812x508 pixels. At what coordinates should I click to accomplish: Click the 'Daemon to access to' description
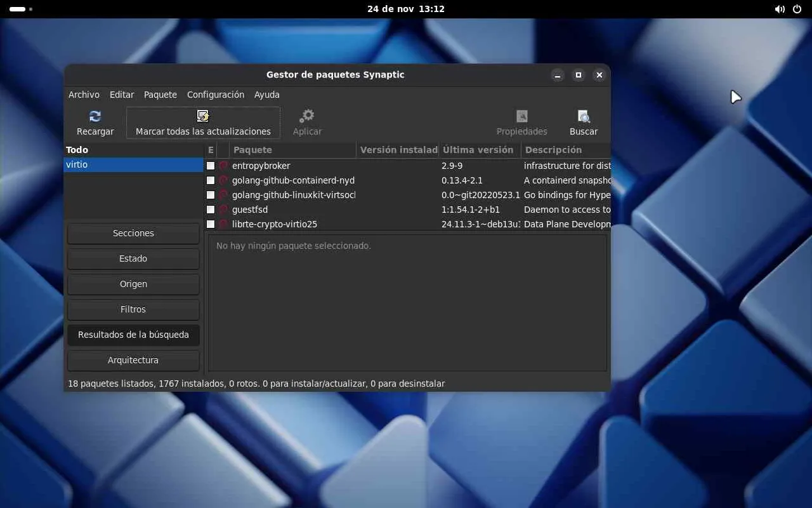tap(567, 210)
